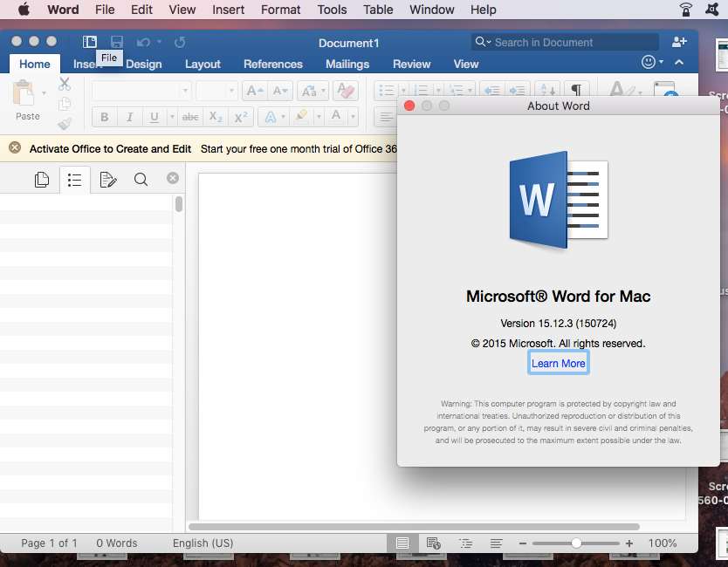The image size is (728, 567).
Task: Click the Decrease Indent icon
Action: click(x=492, y=90)
